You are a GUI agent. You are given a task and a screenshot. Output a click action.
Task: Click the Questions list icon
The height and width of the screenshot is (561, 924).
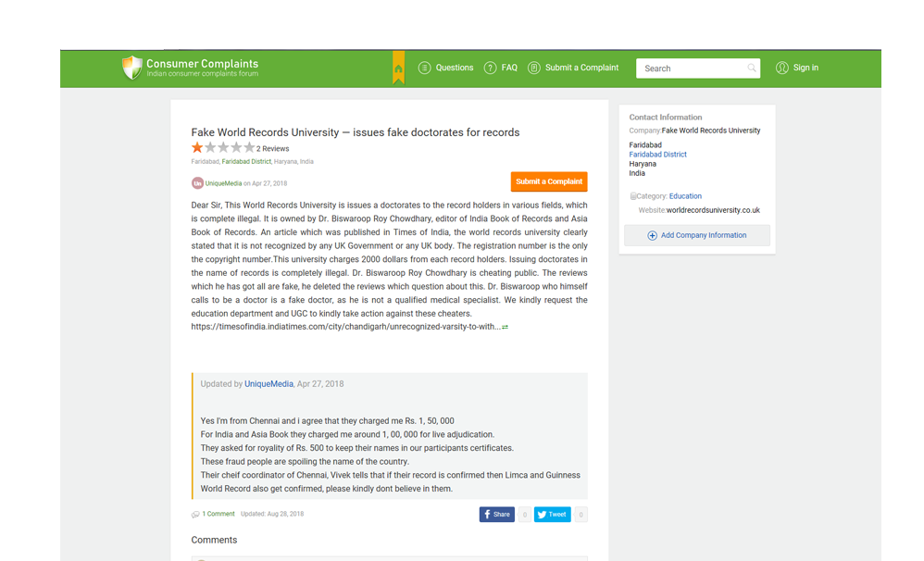[424, 68]
